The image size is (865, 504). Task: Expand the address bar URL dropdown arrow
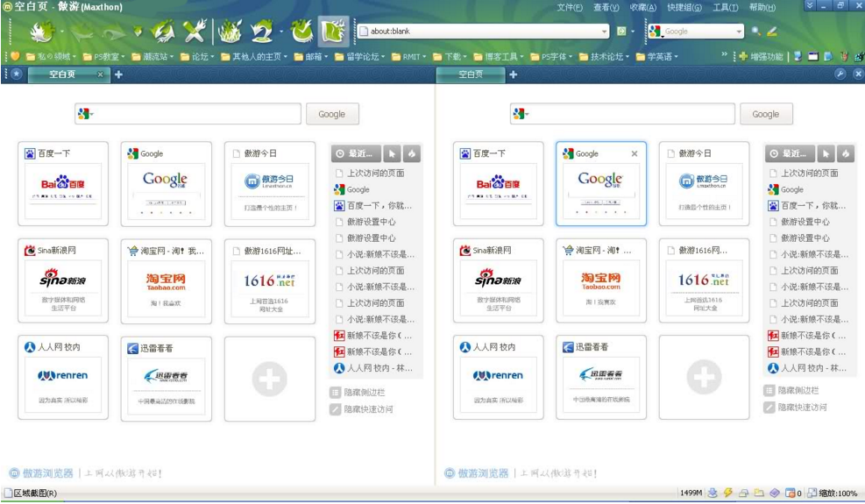pyautogui.click(x=604, y=32)
